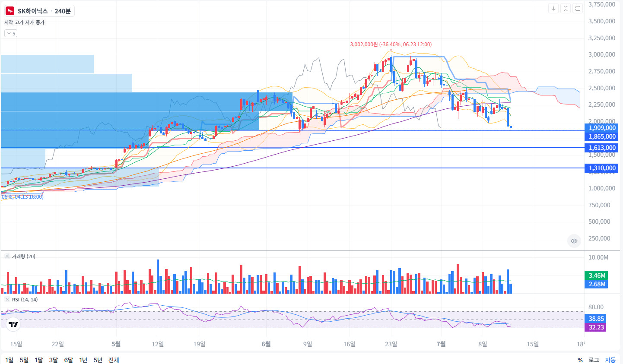The image size is (623, 364).
Task: Toggle the eye visibility icon on chart
Action: pos(574,241)
